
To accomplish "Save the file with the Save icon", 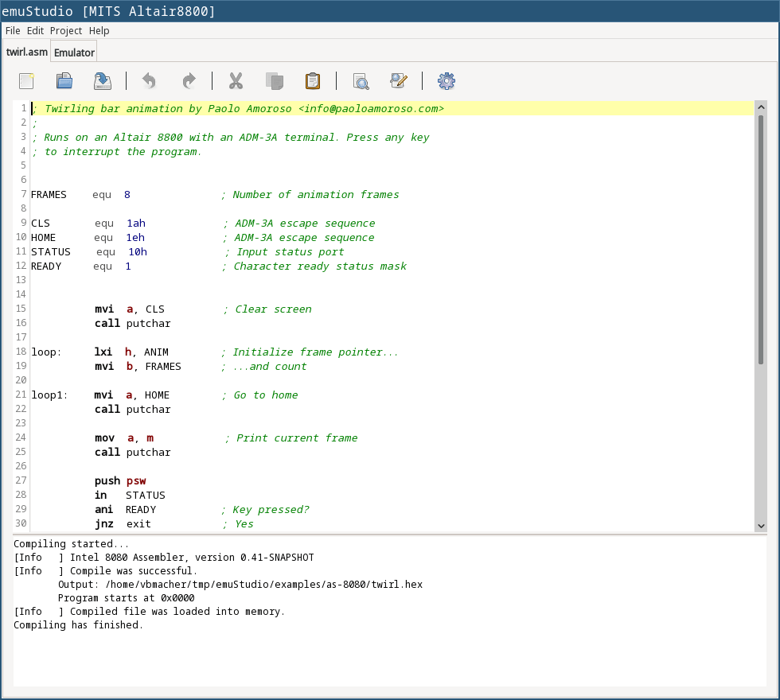I will [103, 81].
